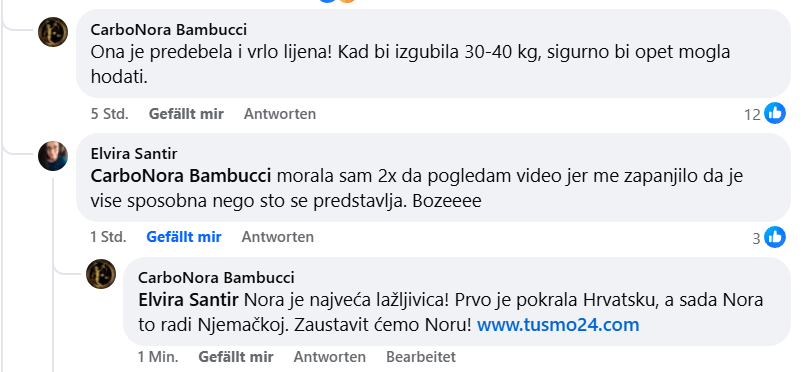Click Antworten under the tusmo24 reply
This screenshot has width=808, height=372.
[330, 357]
